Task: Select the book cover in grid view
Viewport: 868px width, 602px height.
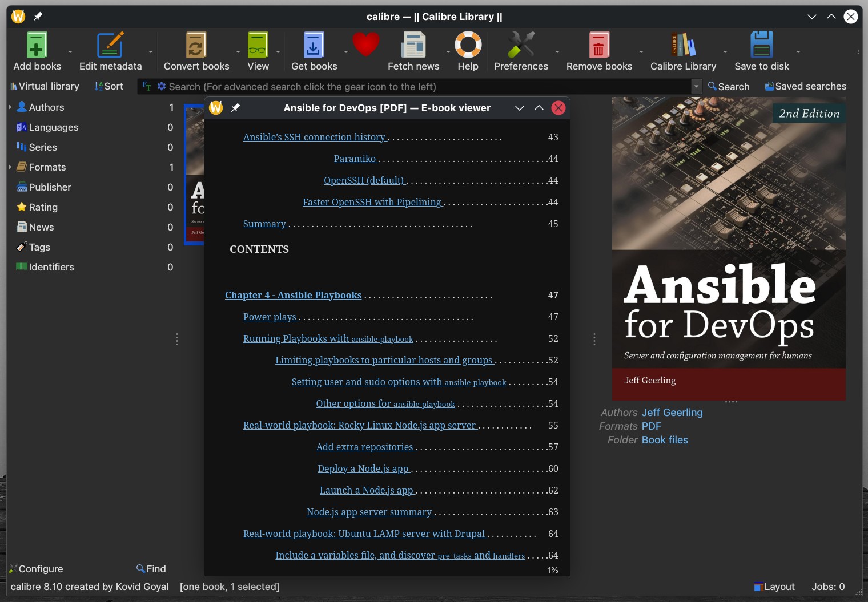Action: tap(195, 174)
